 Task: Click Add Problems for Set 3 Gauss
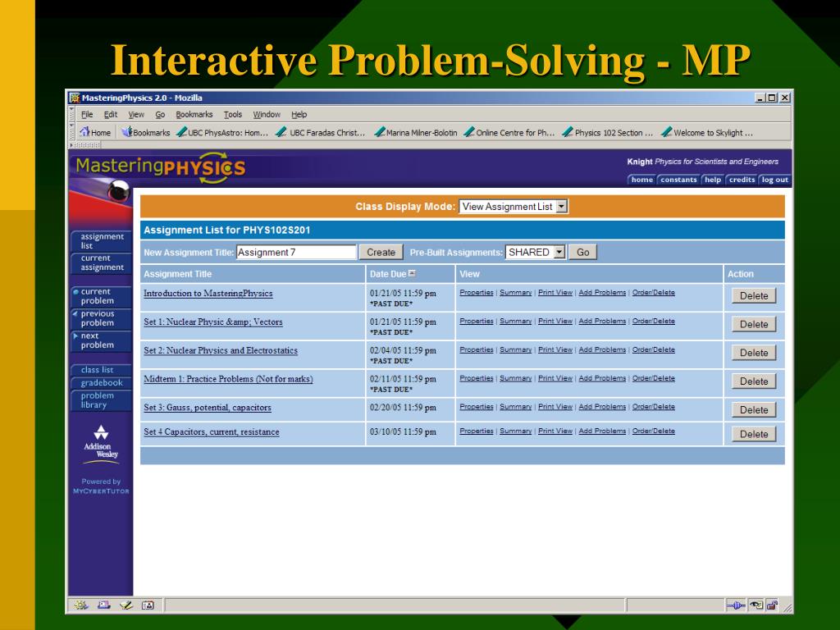click(x=602, y=407)
